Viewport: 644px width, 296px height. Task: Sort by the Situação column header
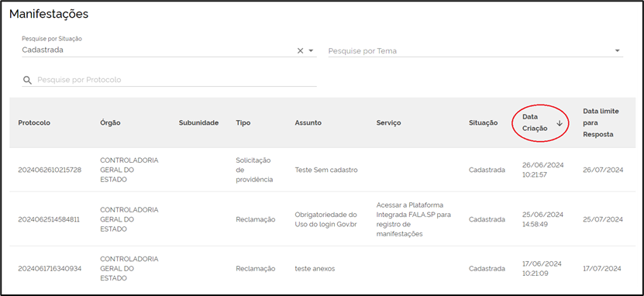[483, 122]
